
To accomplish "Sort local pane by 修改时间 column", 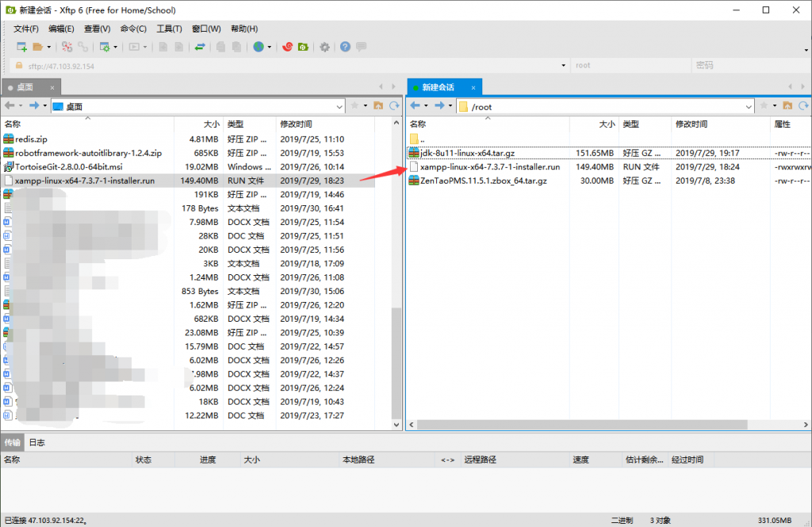I will tap(325, 124).
